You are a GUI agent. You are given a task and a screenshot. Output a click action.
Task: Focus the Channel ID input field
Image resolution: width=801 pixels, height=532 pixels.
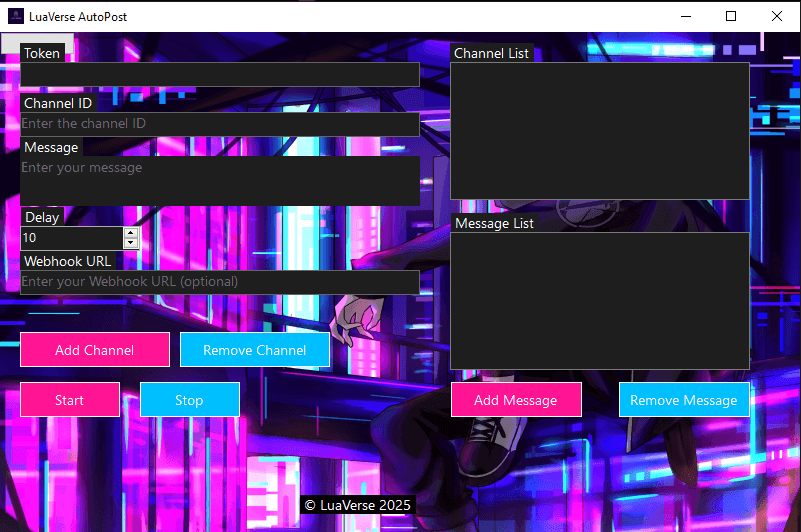pos(220,124)
